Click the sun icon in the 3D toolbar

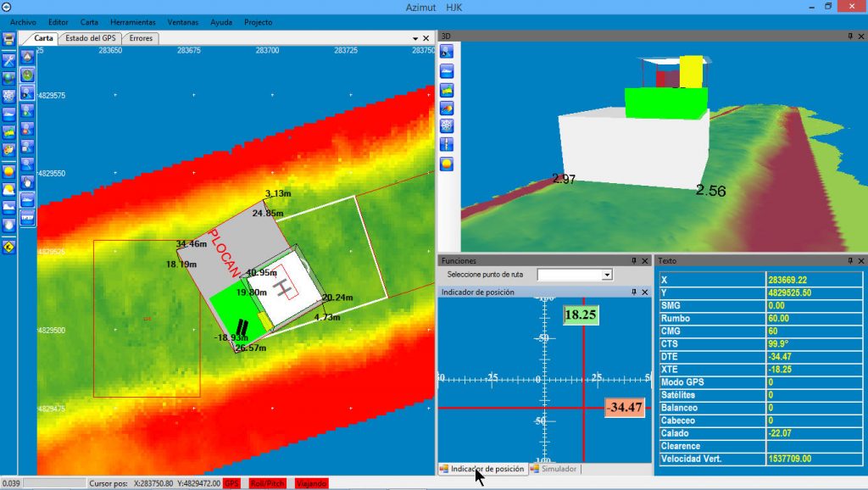(x=447, y=163)
